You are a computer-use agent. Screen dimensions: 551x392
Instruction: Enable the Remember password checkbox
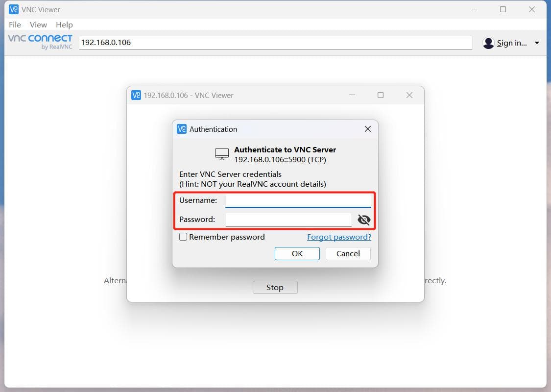click(x=183, y=237)
